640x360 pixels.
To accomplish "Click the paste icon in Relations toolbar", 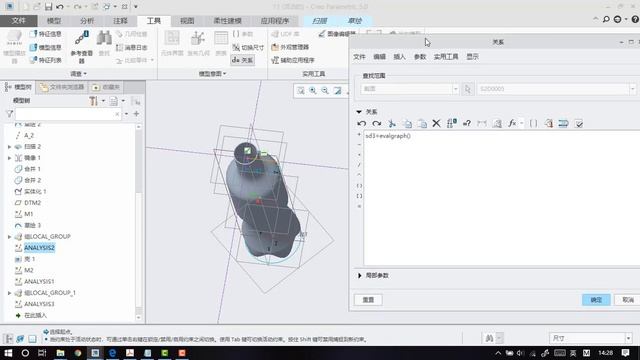I will click(x=422, y=123).
